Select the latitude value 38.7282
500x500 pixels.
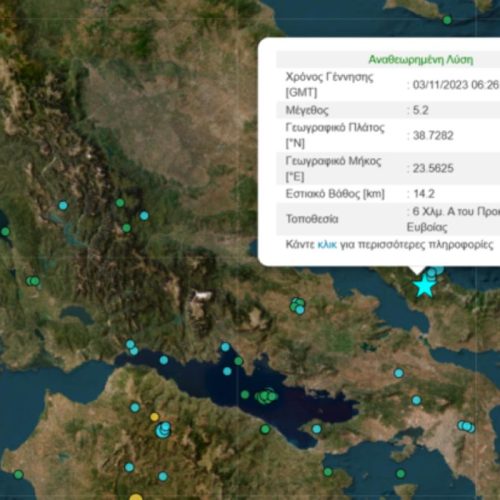pyautogui.click(x=433, y=135)
